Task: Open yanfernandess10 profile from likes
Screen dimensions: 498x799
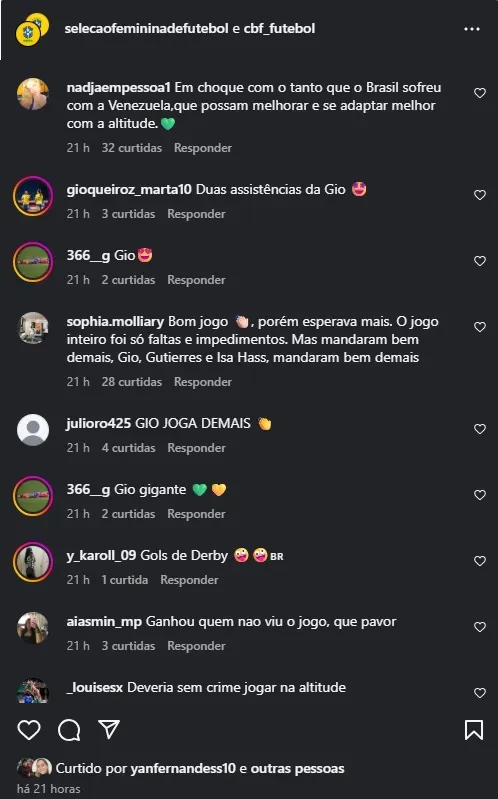Action: (x=183, y=768)
